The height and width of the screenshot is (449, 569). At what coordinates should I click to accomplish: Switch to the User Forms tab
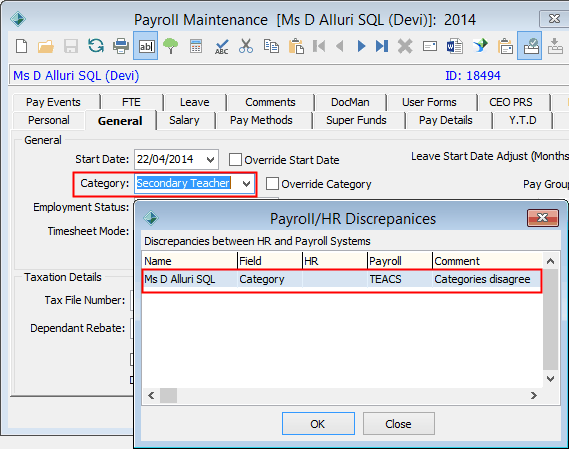click(429, 102)
